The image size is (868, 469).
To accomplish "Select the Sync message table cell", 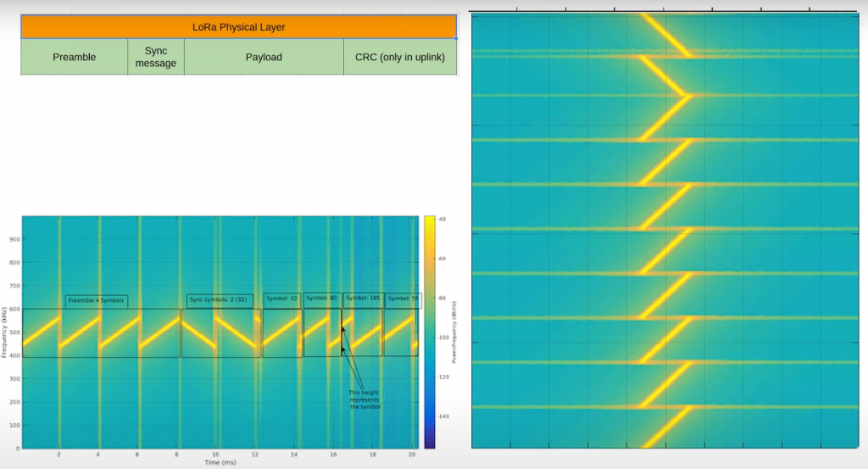I will (156, 58).
